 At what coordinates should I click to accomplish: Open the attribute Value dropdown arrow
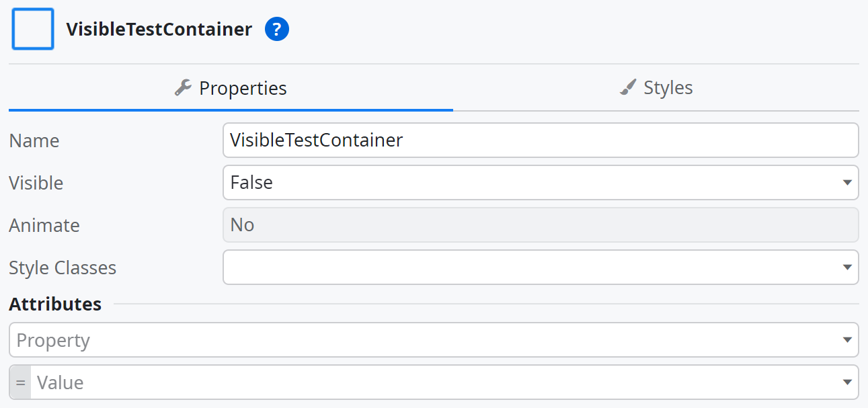(x=846, y=382)
